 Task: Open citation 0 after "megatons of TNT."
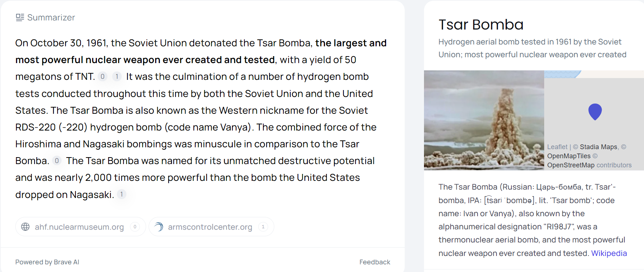pyautogui.click(x=103, y=77)
